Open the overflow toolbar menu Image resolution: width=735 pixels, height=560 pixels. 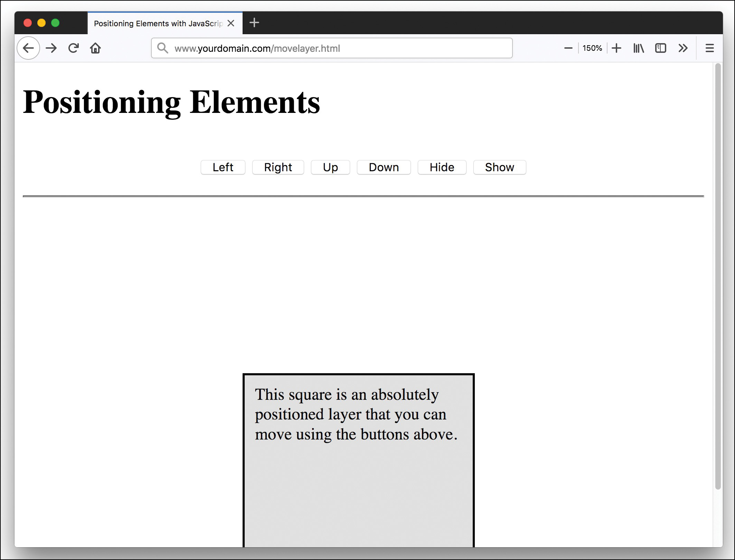coord(683,48)
